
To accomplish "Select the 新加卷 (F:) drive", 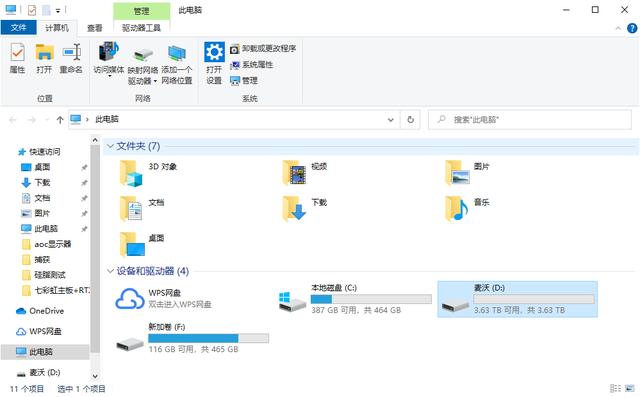I will point(191,338).
